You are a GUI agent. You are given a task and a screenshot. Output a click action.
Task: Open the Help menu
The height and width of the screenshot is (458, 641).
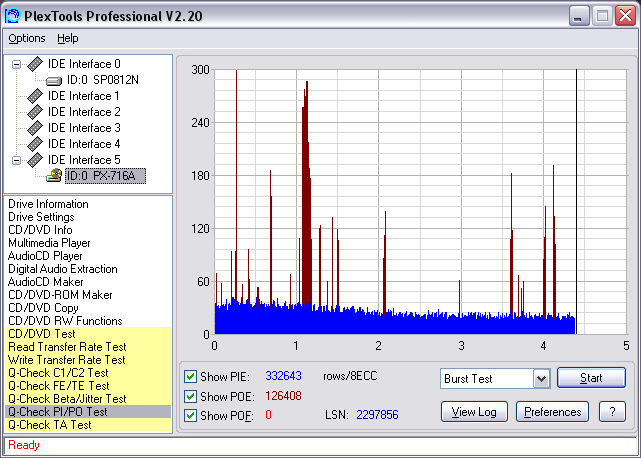coord(67,38)
